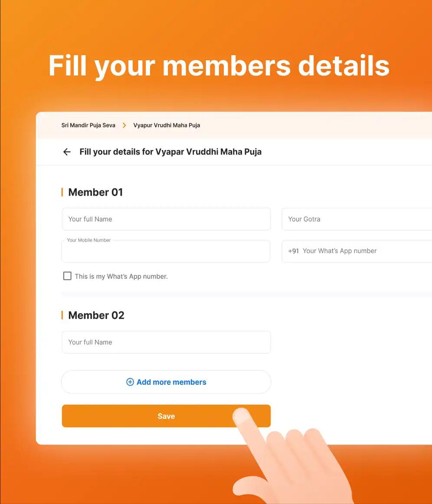The width and height of the screenshot is (432, 504).
Task: Enable 'This is my What's App number' checkbox
Action: coord(67,276)
